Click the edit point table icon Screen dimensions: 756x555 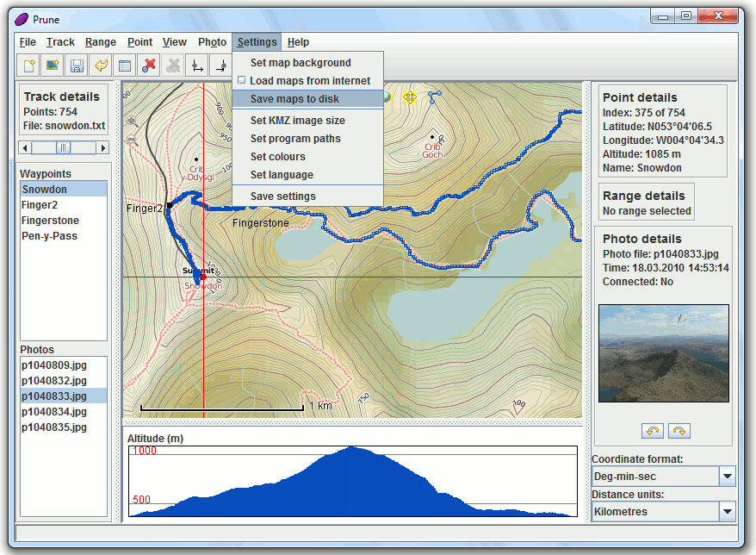[125, 65]
